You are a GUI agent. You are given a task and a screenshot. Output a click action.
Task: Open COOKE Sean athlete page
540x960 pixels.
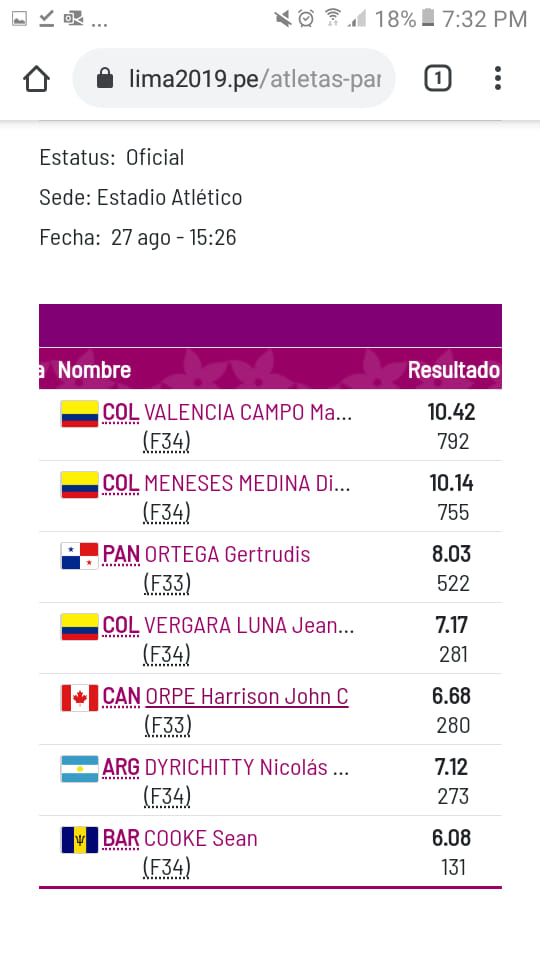coord(201,839)
